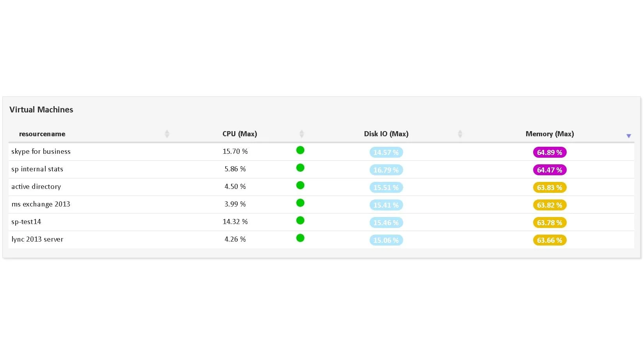This screenshot has height=363, width=644.
Task: Select the Memory (Max) column header
Action: tap(549, 133)
